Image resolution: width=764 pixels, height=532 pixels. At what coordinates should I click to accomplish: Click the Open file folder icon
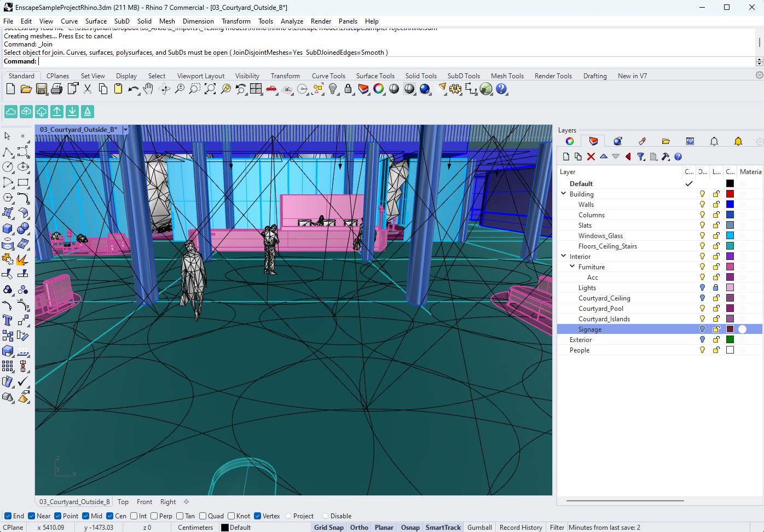[26, 89]
